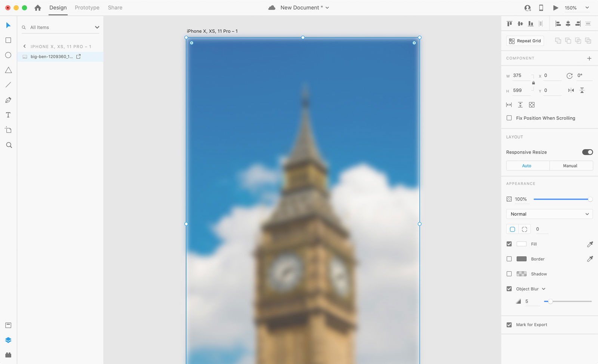This screenshot has width=598, height=364.
Task: Select different radius for each corner option
Action: (525, 229)
